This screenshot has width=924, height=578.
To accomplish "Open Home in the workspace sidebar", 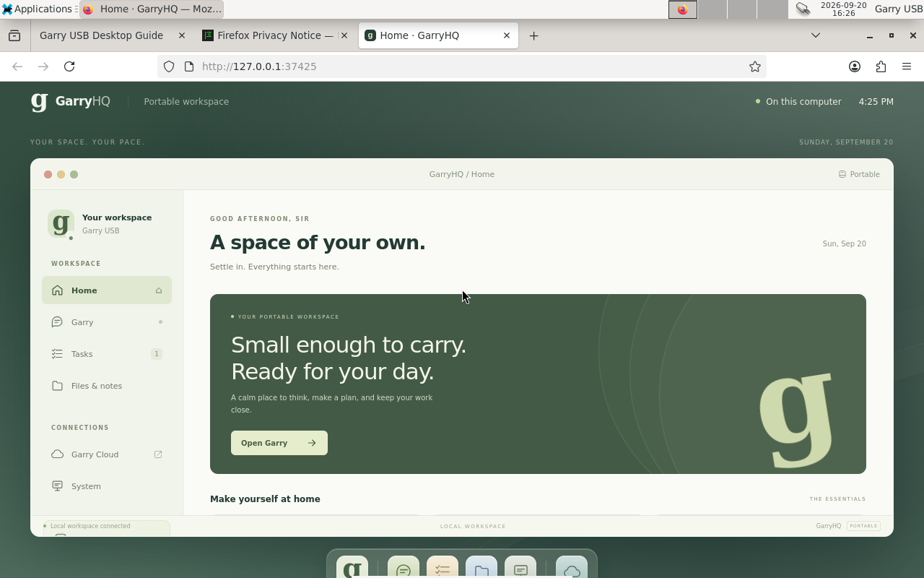I will pyautogui.click(x=107, y=290).
